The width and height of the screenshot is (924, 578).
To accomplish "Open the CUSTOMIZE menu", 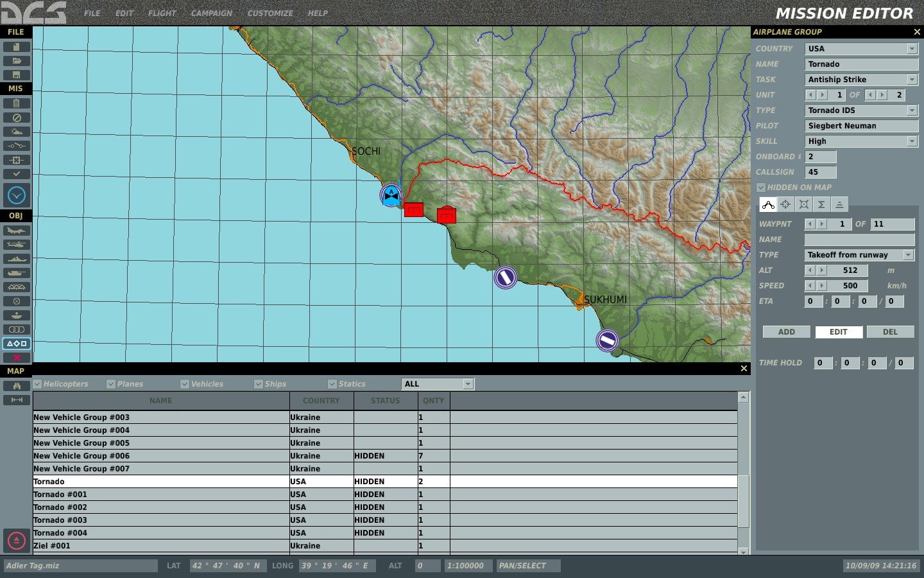I will click(270, 13).
